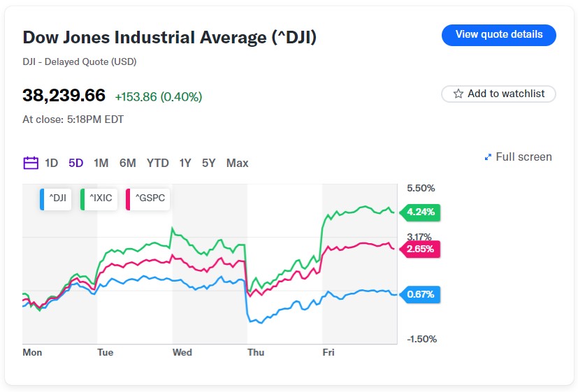Click the full screen expand icon
Viewport: 578px width, 392px height.
tap(488, 157)
